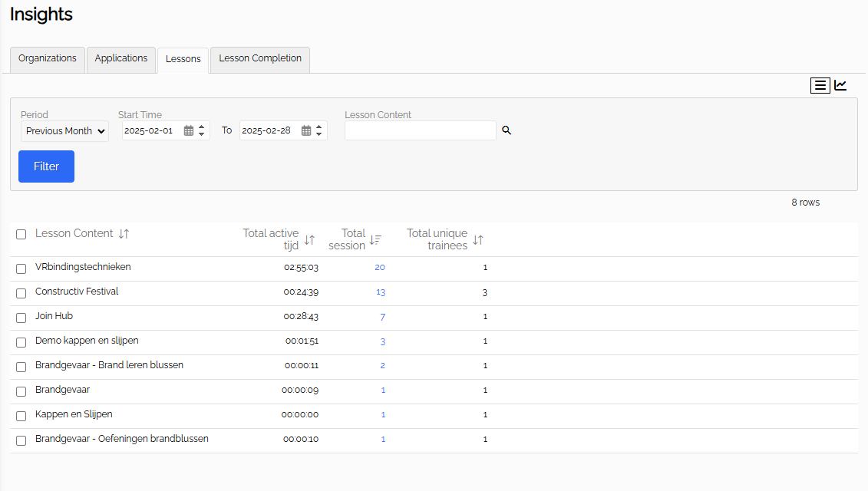Open session count 3 for Demo kappen
The height and width of the screenshot is (491, 868).
click(x=382, y=341)
